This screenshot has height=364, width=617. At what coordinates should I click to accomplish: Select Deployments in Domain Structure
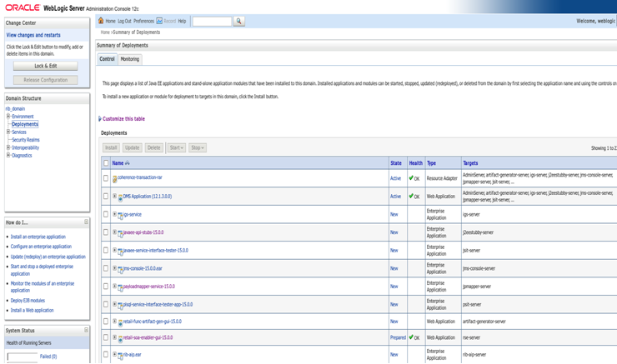[25, 124]
